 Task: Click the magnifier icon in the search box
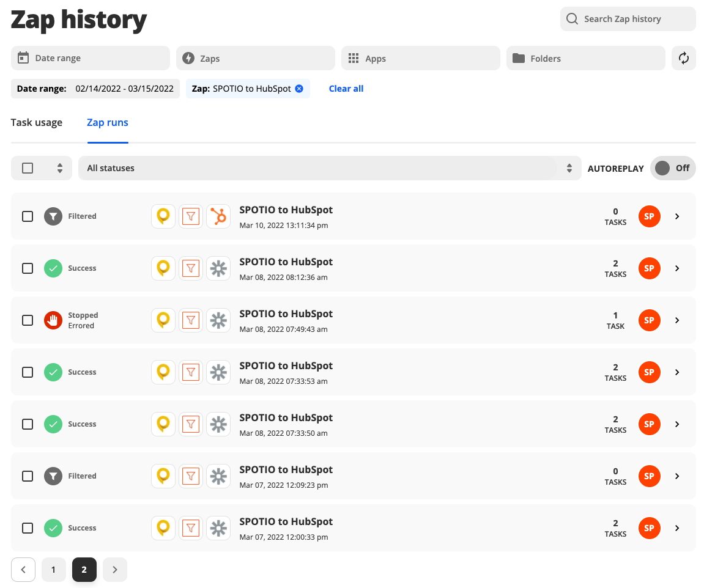tap(572, 19)
